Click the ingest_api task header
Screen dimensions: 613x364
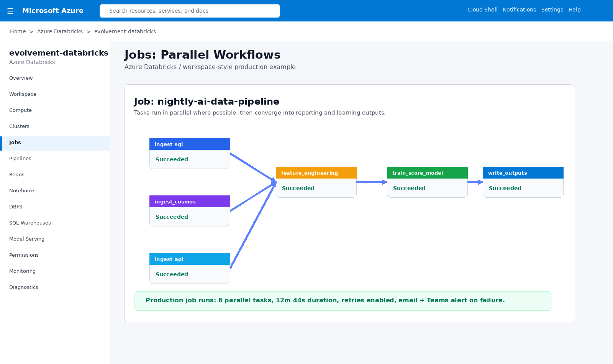[190, 259]
